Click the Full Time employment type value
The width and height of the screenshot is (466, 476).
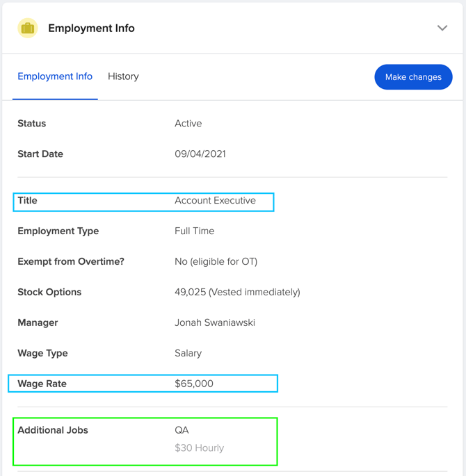(x=195, y=231)
